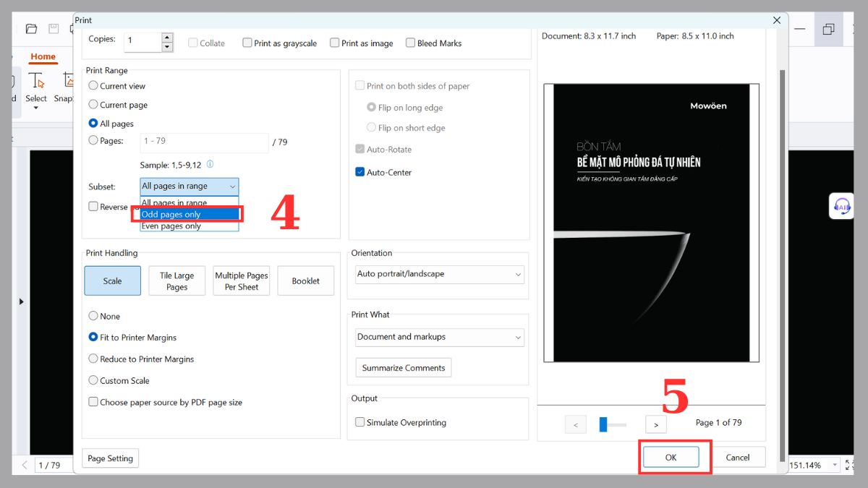The height and width of the screenshot is (488, 868).
Task: Switch to the Home ribbon tab
Action: pos(43,56)
